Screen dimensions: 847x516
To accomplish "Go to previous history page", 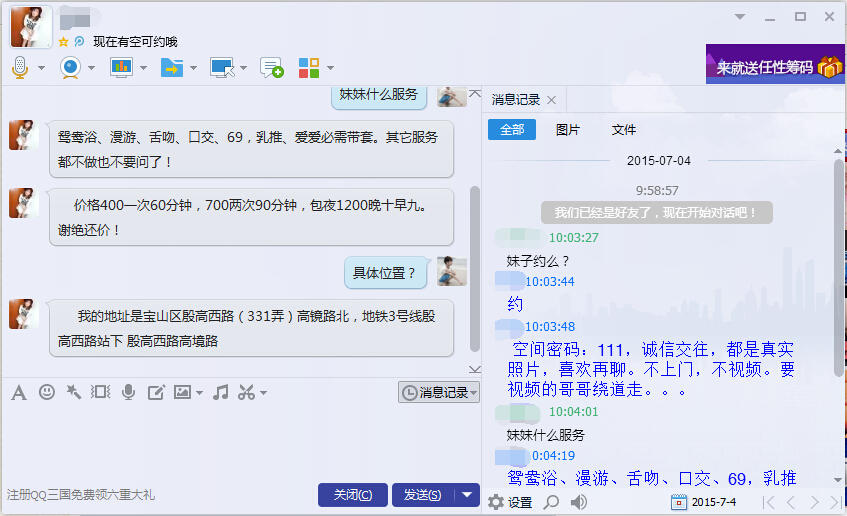I will click(x=791, y=502).
